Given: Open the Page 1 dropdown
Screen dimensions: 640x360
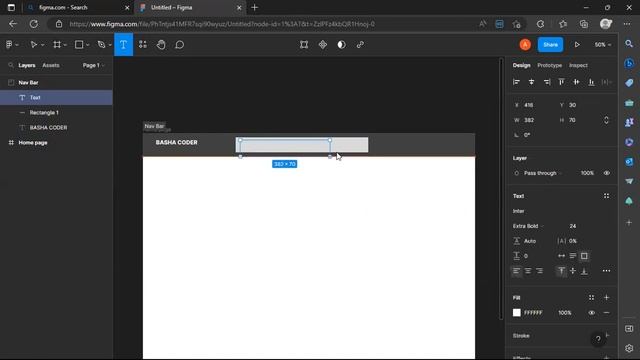Looking at the screenshot, I should coord(93,65).
